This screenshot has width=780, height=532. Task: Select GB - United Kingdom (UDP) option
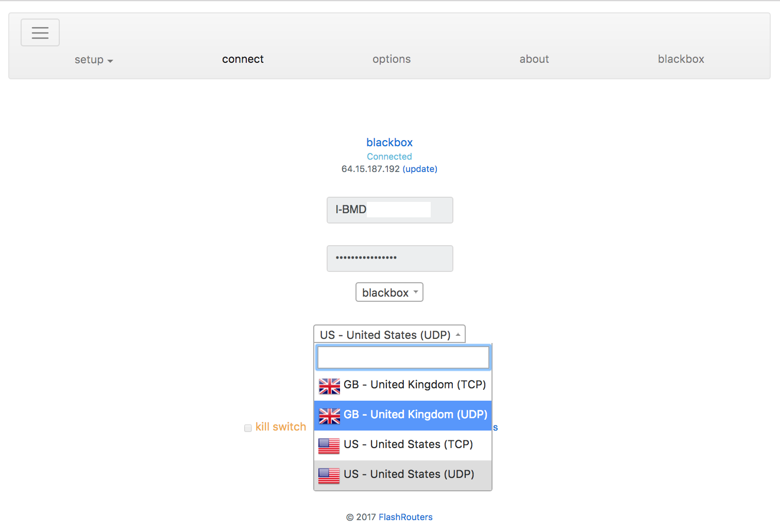point(403,415)
